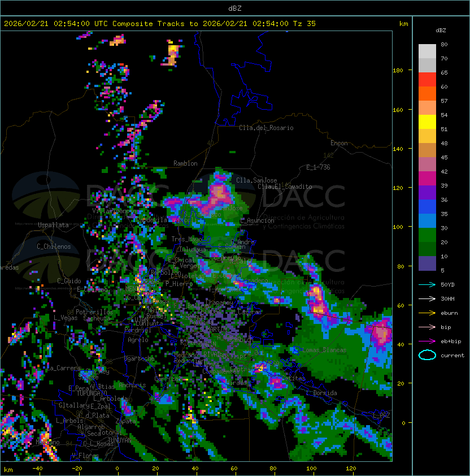
Task: Pick the purple swatch near label 39
Action: (x=427, y=192)
